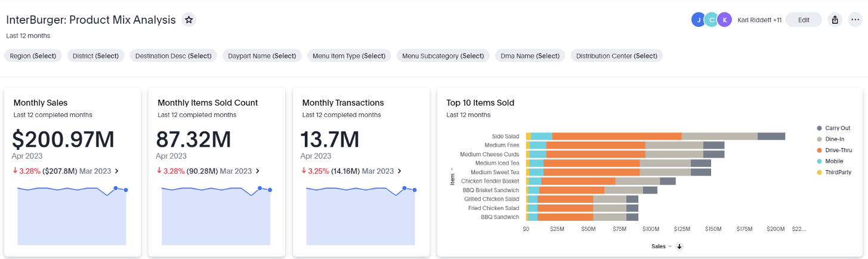This screenshot has width=868, height=259.
Task: Click the teal C user avatar
Action: click(711, 20)
